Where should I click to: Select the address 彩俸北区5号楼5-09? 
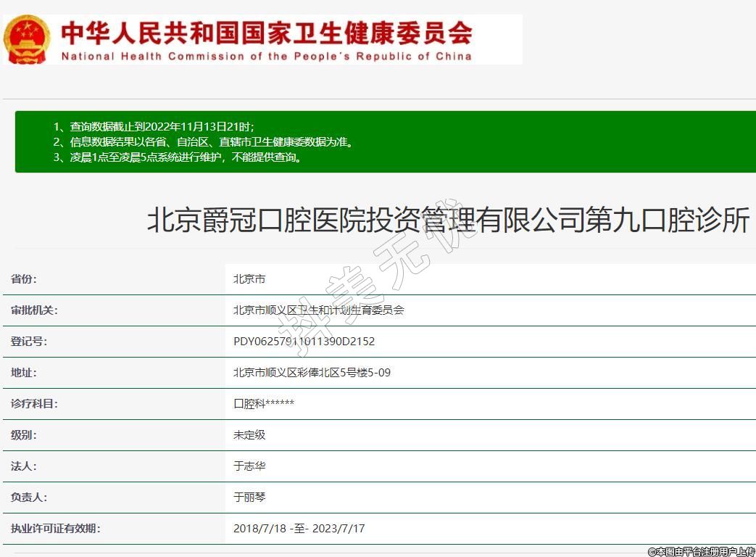click(x=312, y=373)
